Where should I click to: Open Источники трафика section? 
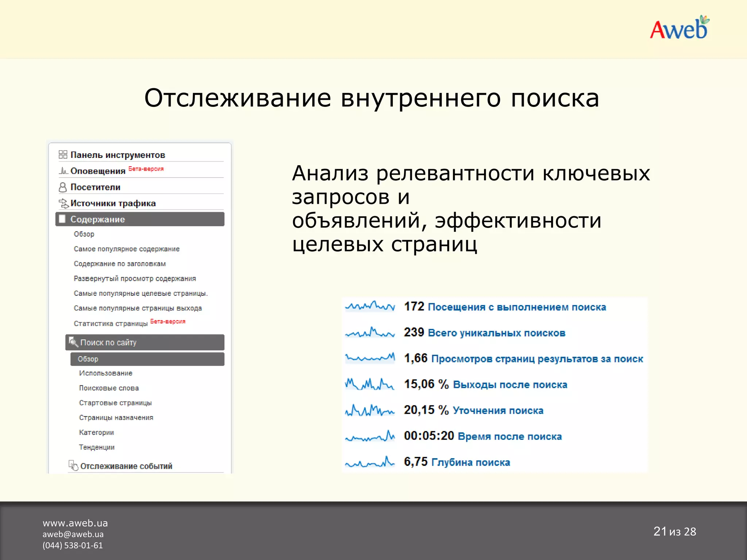click(x=113, y=203)
